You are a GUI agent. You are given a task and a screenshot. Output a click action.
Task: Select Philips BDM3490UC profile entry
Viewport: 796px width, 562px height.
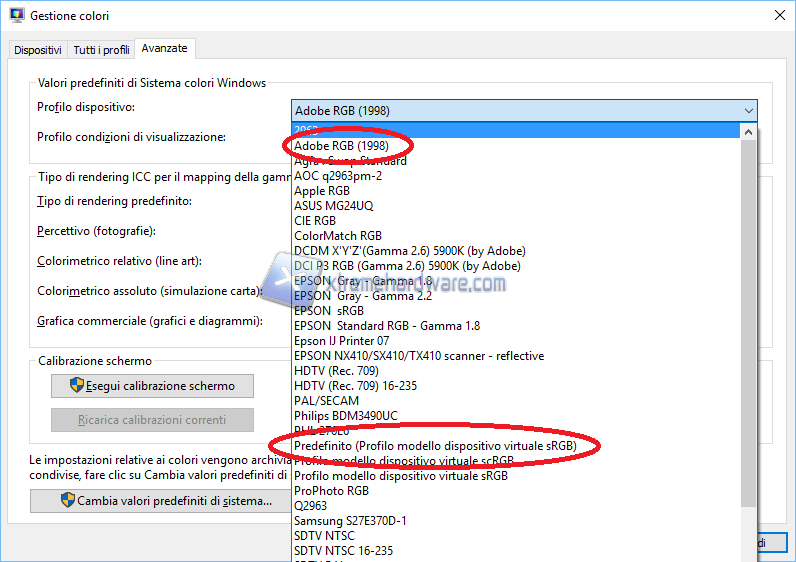(345, 416)
